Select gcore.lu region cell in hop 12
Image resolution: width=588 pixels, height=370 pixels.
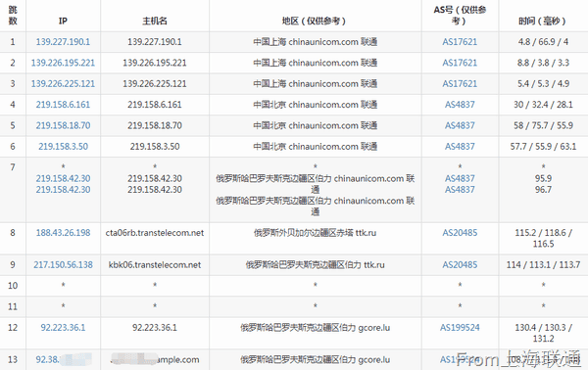coord(315,327)
